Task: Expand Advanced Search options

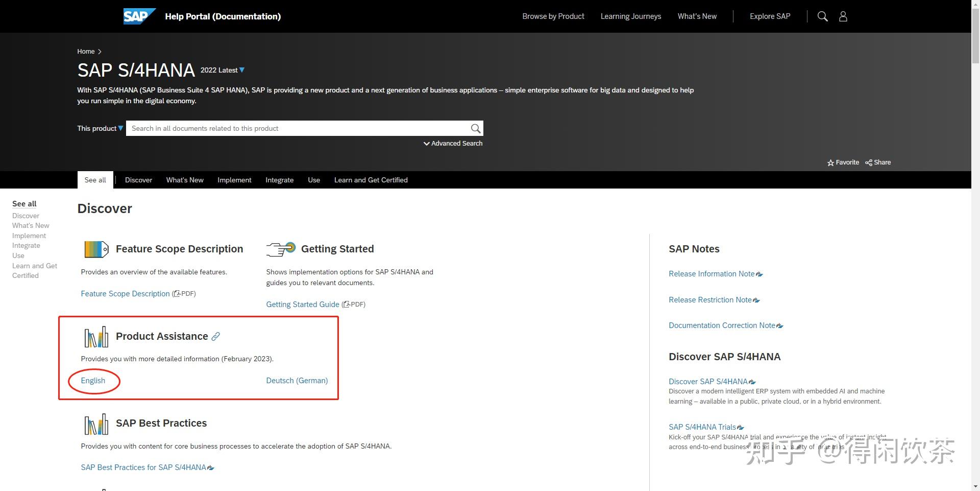Action: click(452, 144)
